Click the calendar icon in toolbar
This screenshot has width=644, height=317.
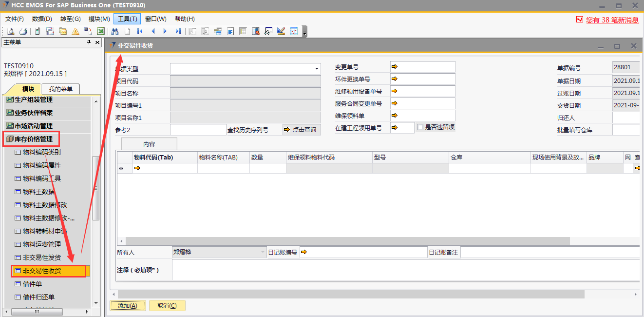294,31
